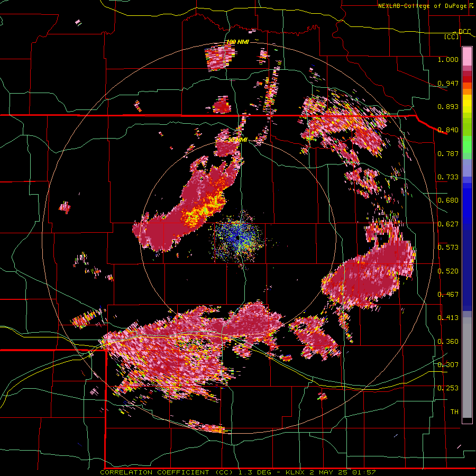476x476 pixels.
Task: Select the 0.947 scale value
Action: pyautogui.click(x=448, y=83)
